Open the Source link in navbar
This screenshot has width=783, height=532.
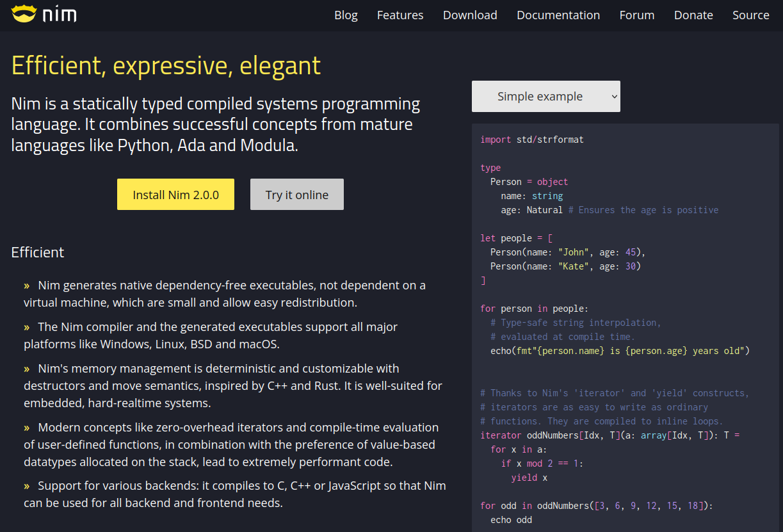pos(751,15)
